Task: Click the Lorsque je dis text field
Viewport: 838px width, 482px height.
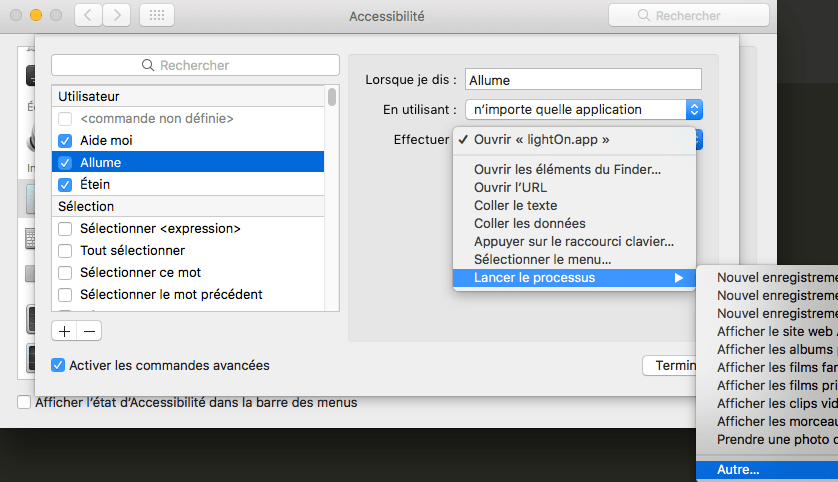Action: 583,80
